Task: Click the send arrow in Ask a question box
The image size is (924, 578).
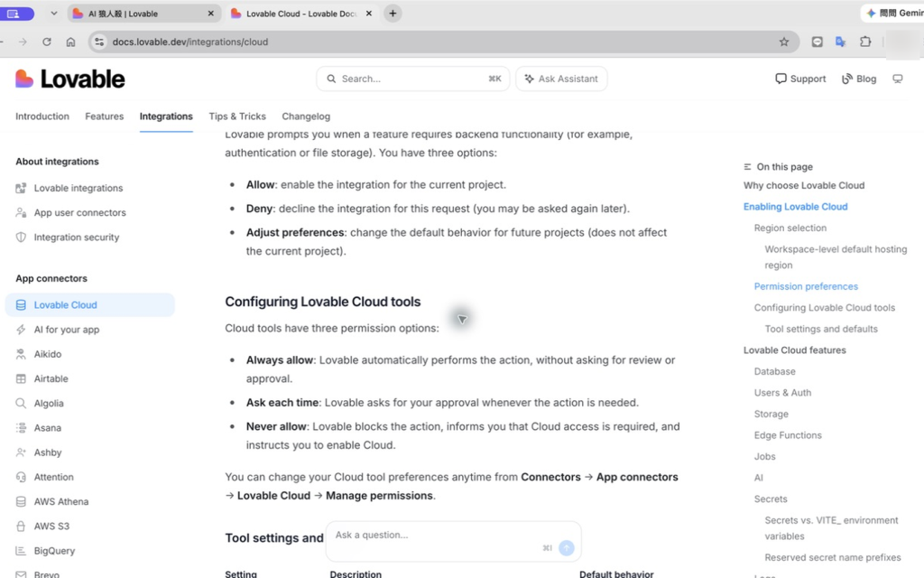Action: coord(567,548)
